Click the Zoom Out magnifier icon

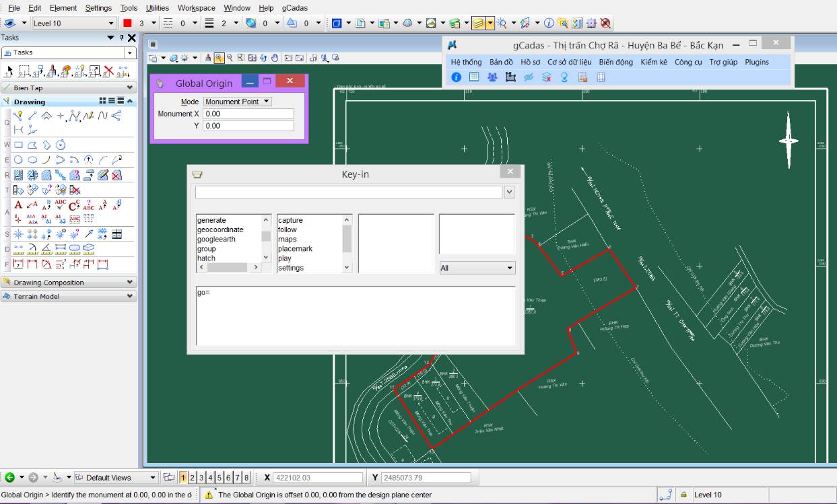230,58
